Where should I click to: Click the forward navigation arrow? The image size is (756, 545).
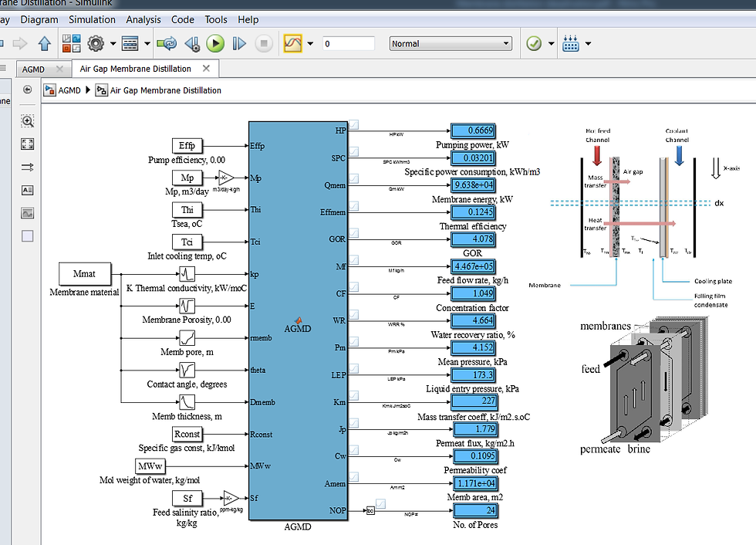[x=20, y=44]
